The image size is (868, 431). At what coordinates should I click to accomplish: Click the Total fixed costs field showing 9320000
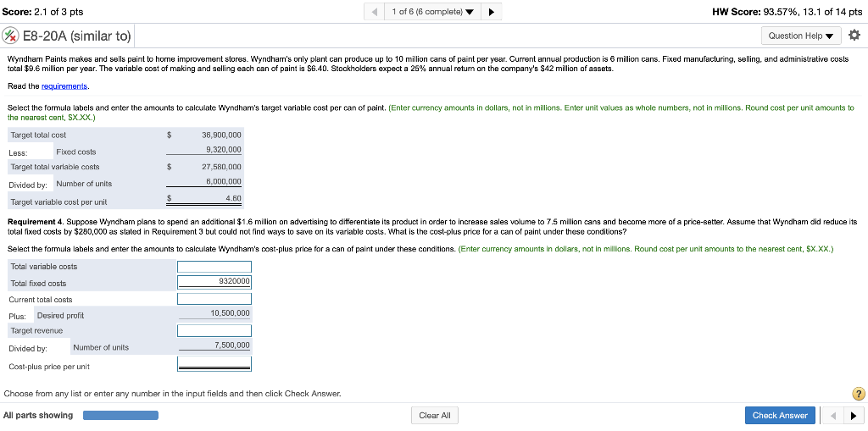coord(214,282)
